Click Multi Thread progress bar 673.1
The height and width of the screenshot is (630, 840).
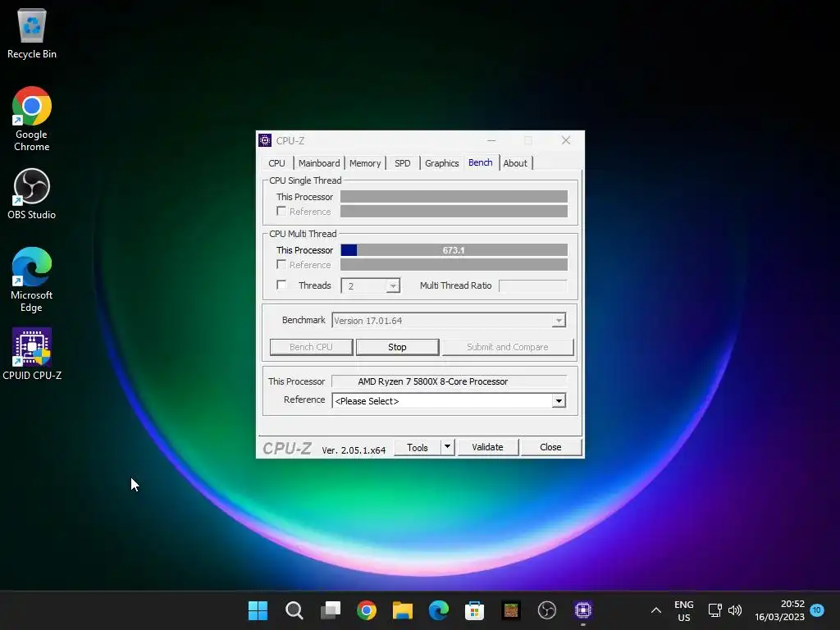point(454,250)
